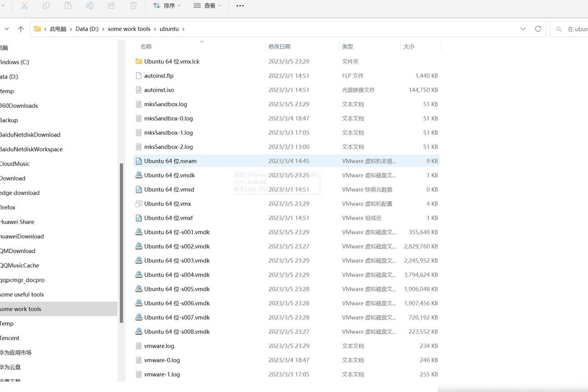Click the sidebar vertical scrollbar thumb
Image resolution: width=588 pixels, height=392 pixels.
[x=121, y=243]
